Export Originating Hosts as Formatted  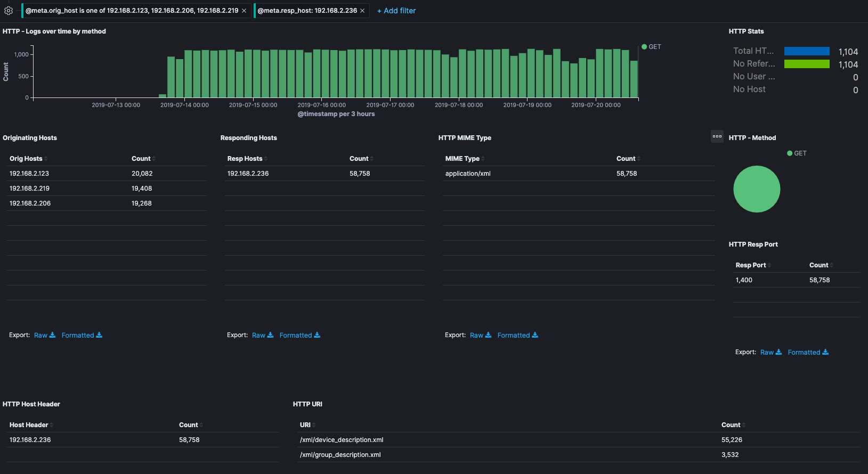(82, 336)
